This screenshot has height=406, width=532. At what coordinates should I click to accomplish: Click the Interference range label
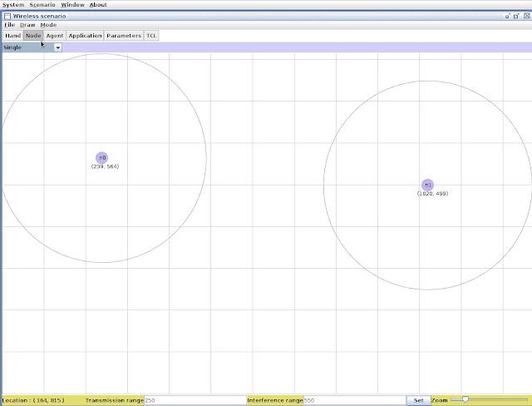[275, 400]
